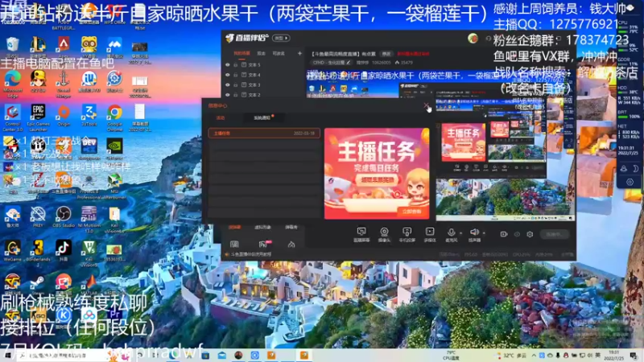This screenshot has width=644, height=362.
Task: Expand the microphone options arrow
Action: [x=460, y=233]
